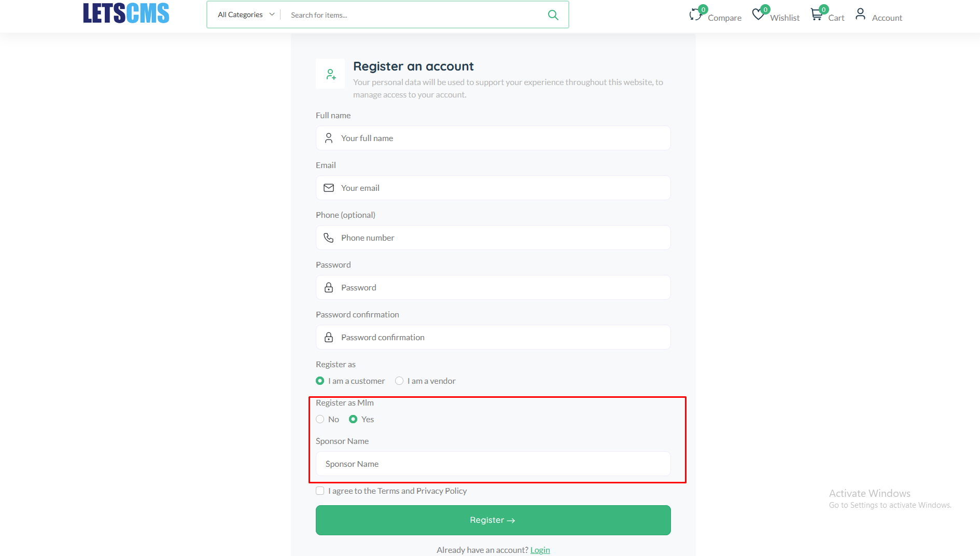Click the phone icon in Phone field

point(329,238)
